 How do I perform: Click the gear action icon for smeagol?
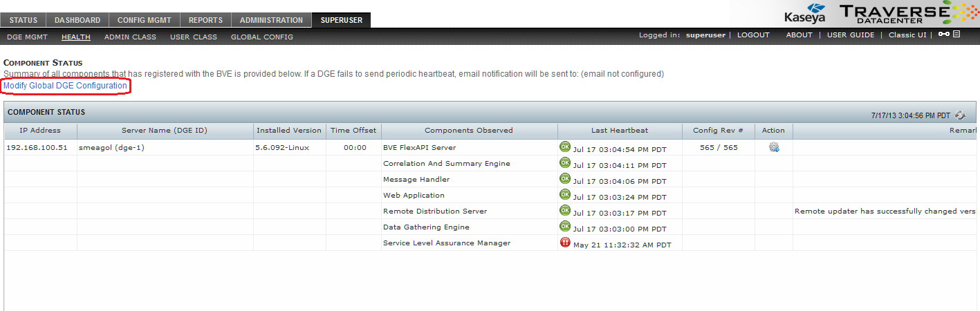(x=774, y=147)
